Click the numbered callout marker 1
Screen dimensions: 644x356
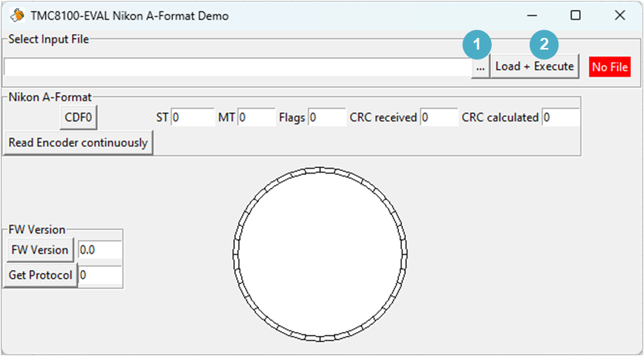pos(477,44)
